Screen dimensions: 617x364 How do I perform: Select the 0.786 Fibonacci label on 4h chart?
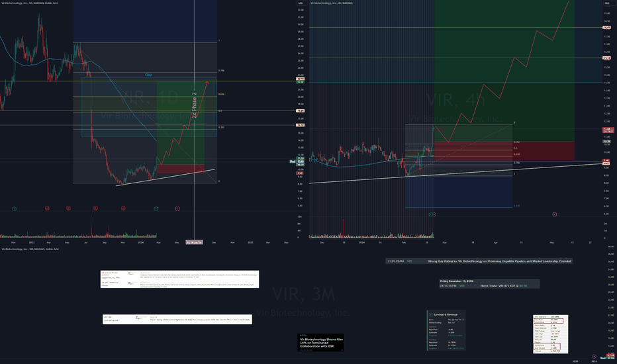click(x=516, y=163)
